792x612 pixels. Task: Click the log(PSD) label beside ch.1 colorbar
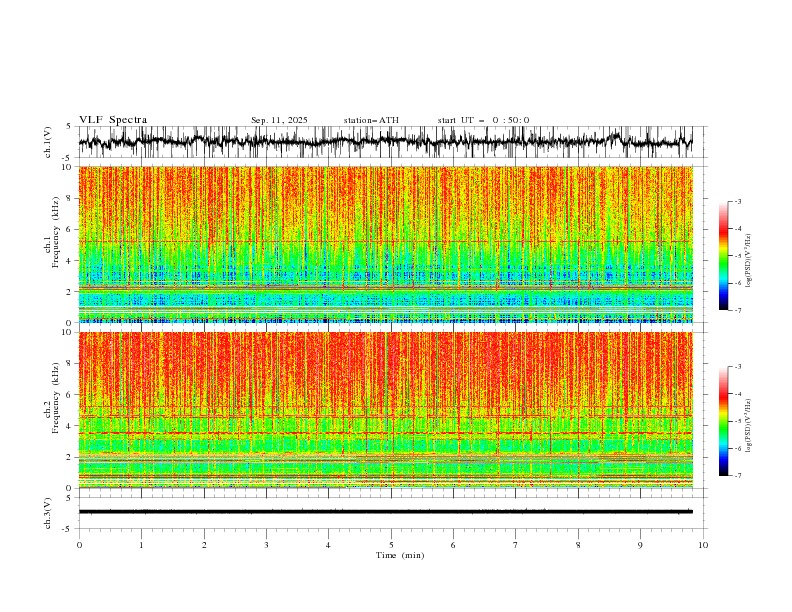(x=749, y=261)
